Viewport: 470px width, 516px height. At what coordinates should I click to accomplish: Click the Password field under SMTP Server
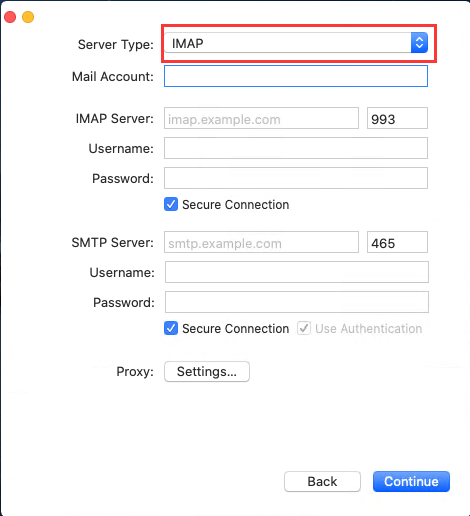pos(297,302)
